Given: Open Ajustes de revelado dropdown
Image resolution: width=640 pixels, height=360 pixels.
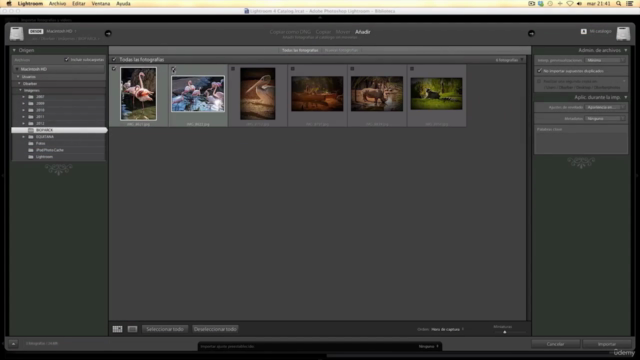Looking at the screenshot, I should pos(606,107).
